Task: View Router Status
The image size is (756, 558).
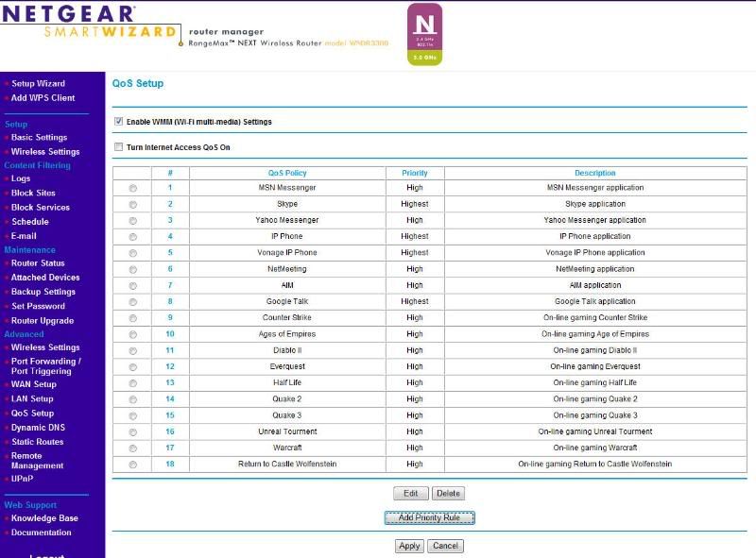Action: 38,263
